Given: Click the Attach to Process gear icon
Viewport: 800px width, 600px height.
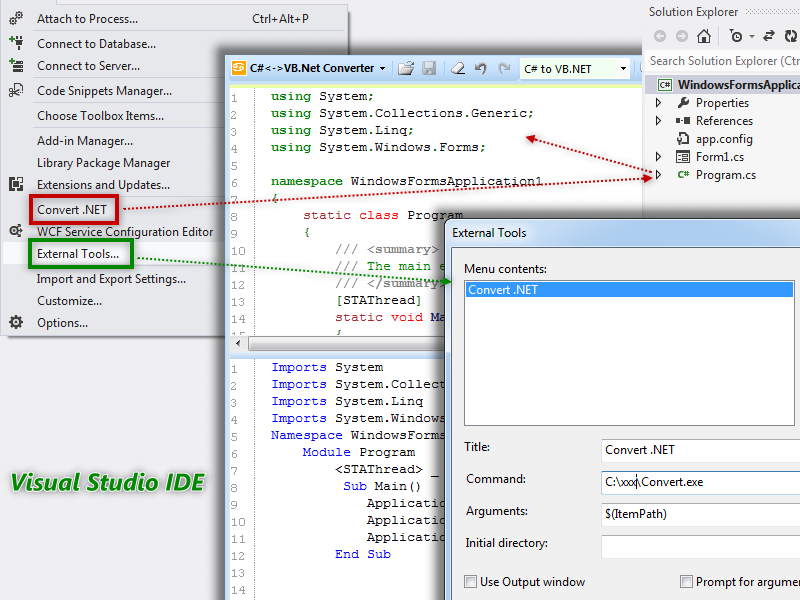Looking at the screenshot, I should [16, 18].
